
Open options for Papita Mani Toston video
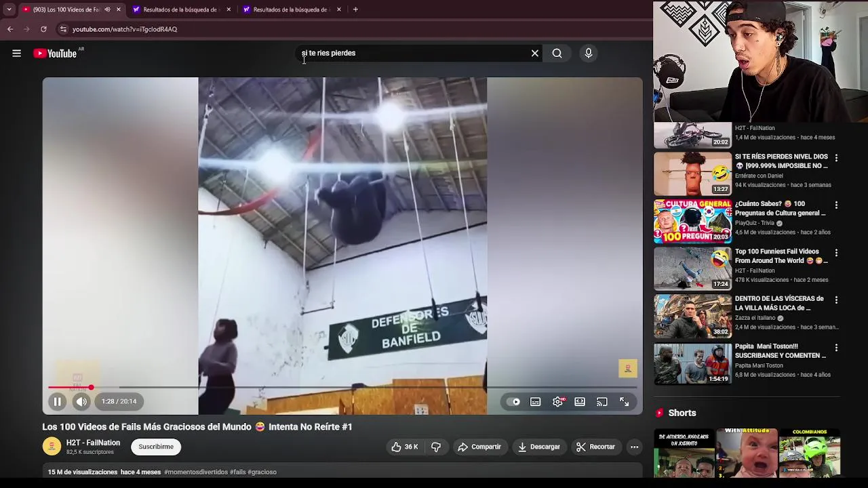pyautogui.click(x=836, y=347)
